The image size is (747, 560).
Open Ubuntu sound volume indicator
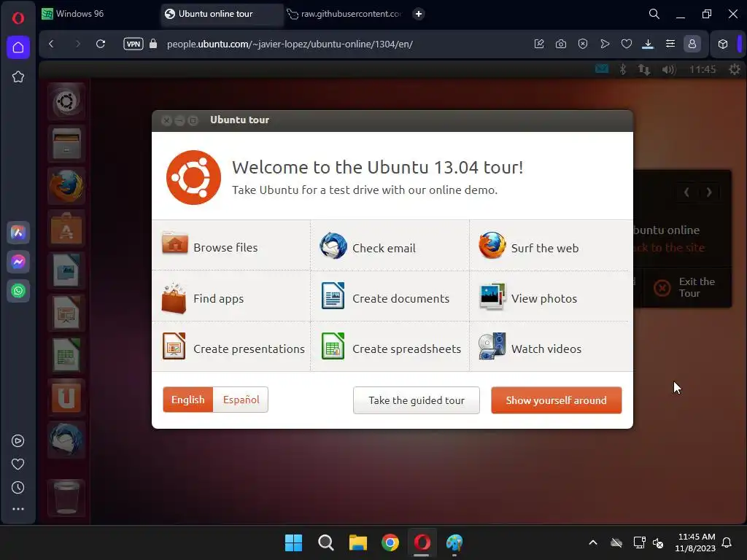coord(668,69)
